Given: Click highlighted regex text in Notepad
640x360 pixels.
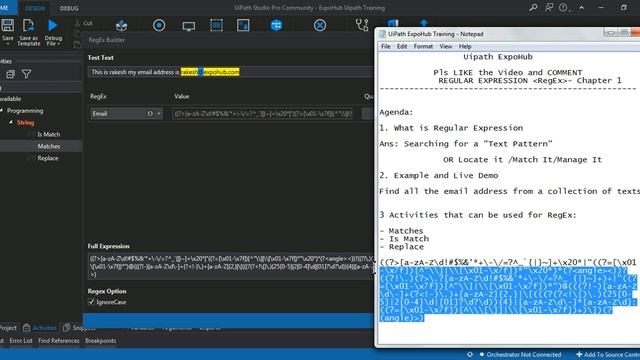Looking at the screenshot, I should point(508,294).
